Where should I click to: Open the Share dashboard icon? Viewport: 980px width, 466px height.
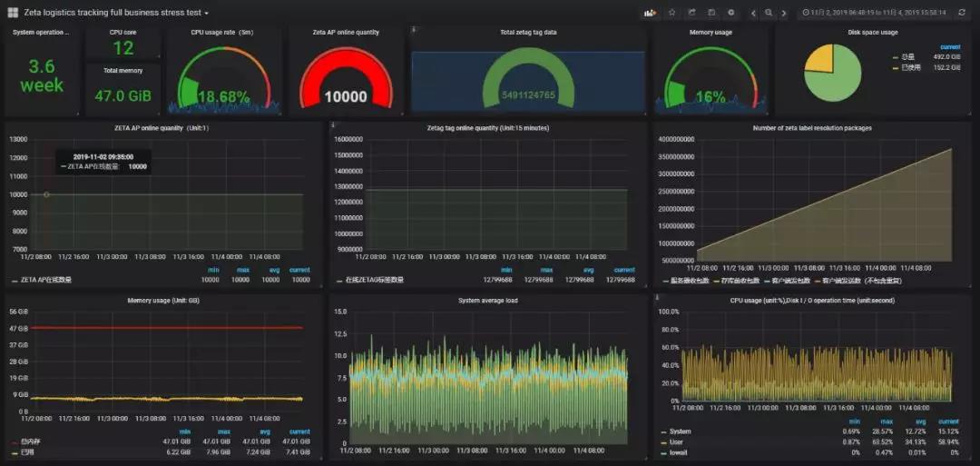pos(692,13)
